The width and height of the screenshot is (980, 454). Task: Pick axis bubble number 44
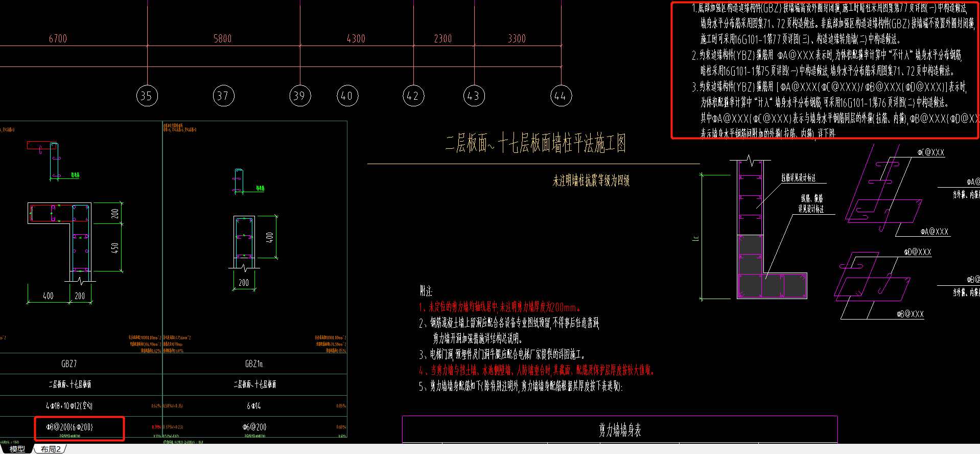(x=561, y=96)
